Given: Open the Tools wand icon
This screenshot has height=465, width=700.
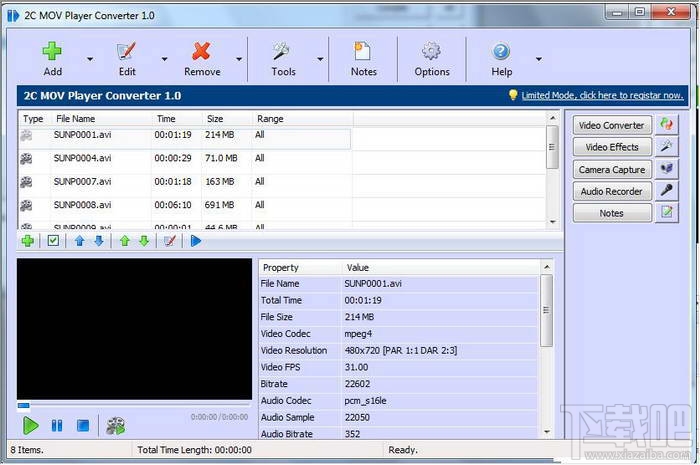Looking at the screenshot, I should [x=282, y=51].
